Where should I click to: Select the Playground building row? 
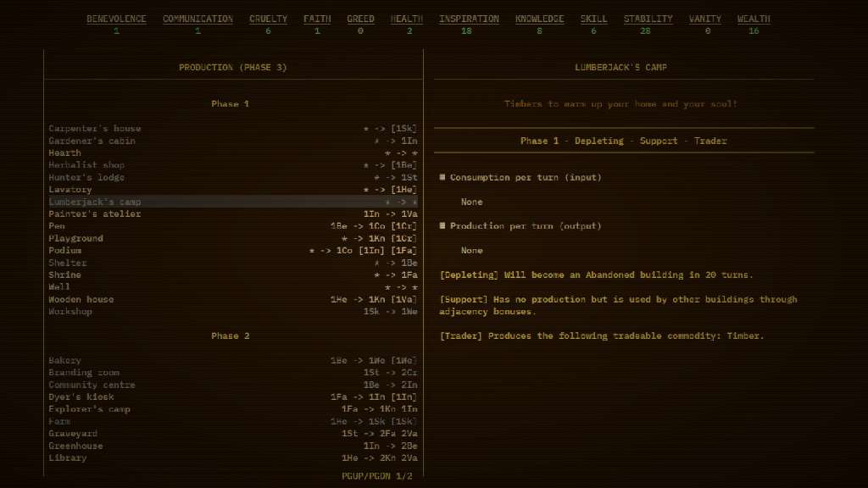pyautogui.click(x=76, y=239)
